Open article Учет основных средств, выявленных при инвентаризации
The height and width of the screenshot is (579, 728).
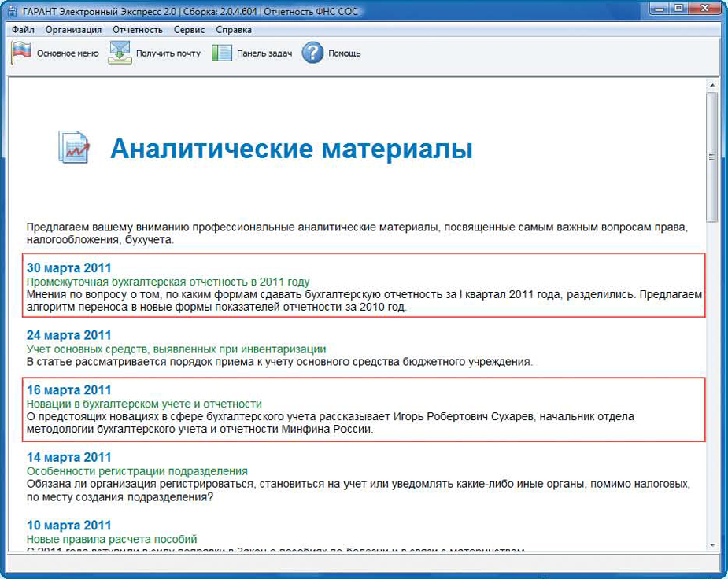pos(176,349)
